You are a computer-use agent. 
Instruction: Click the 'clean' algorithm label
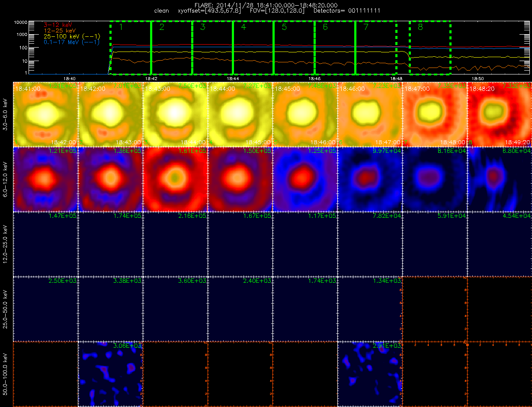[x=161, y=10]
